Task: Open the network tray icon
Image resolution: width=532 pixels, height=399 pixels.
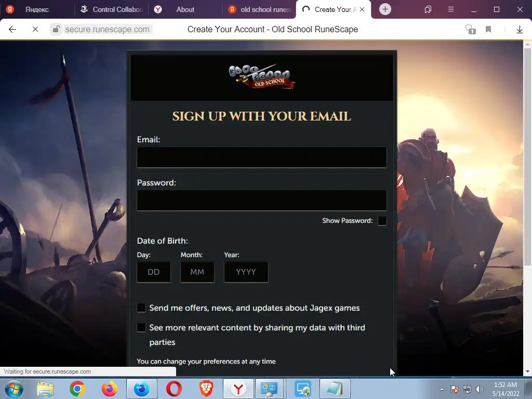Action: tap(467, 389)
